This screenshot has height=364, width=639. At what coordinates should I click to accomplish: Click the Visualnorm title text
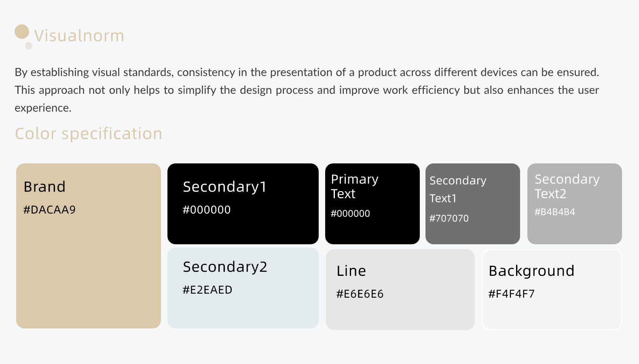pyautogui.click(x=79, y=36)
